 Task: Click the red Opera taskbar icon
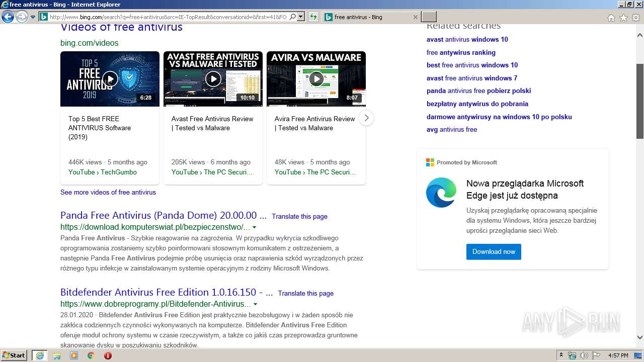[108, 355]
